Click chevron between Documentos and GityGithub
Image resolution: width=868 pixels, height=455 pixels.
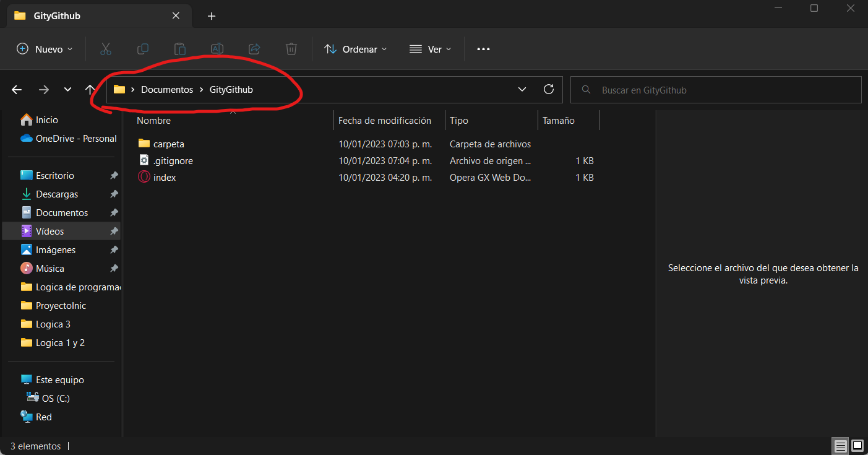201,90
